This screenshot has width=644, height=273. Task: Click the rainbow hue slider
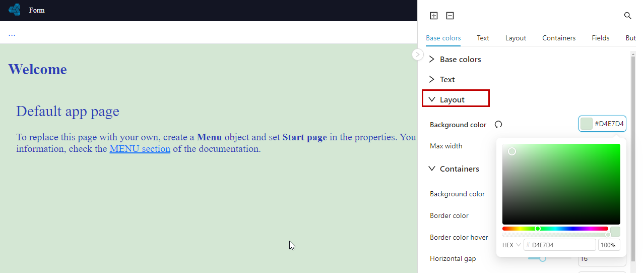point(555,229)
